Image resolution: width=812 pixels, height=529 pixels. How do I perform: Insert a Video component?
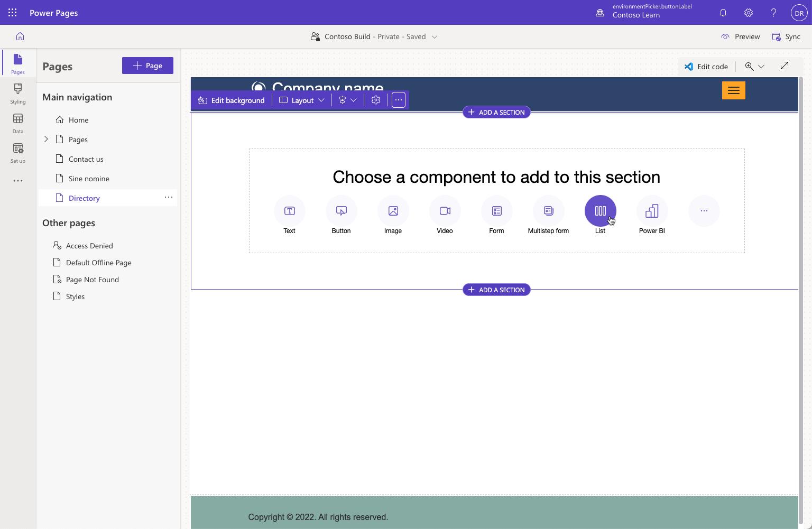click(x=445, y=210)
